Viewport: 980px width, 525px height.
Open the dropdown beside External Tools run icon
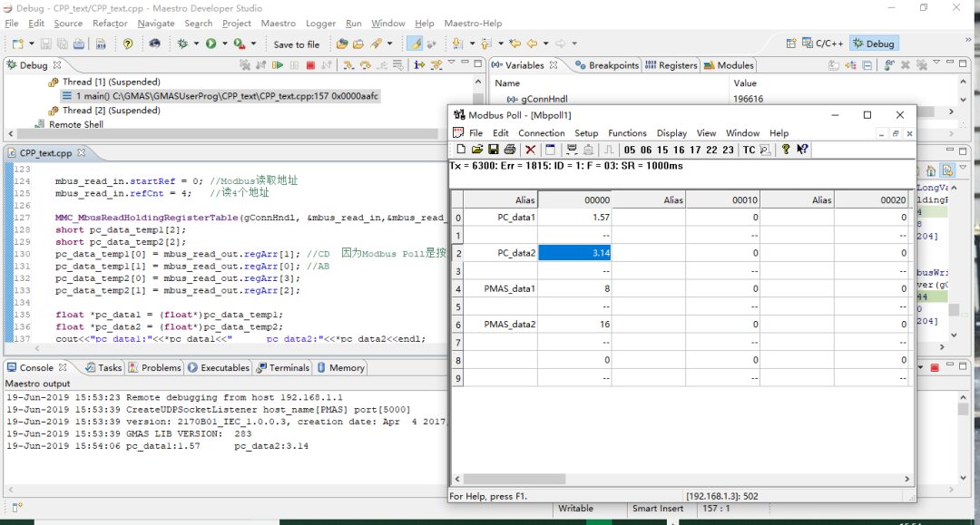253,44
